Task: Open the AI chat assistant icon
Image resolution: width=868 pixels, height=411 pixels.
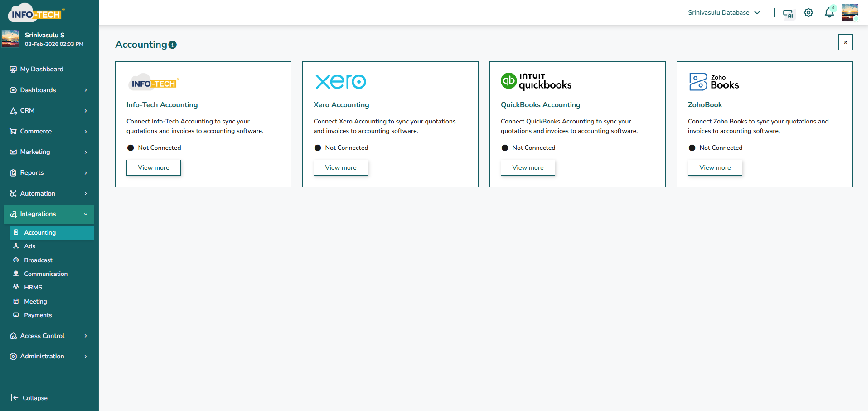Action: (x=788, y=13)
